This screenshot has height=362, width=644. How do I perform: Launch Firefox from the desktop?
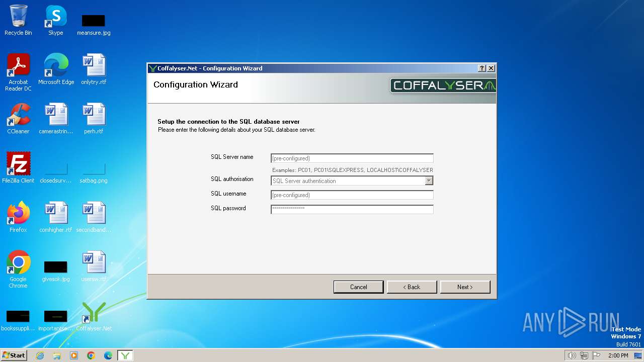[18, 217]
